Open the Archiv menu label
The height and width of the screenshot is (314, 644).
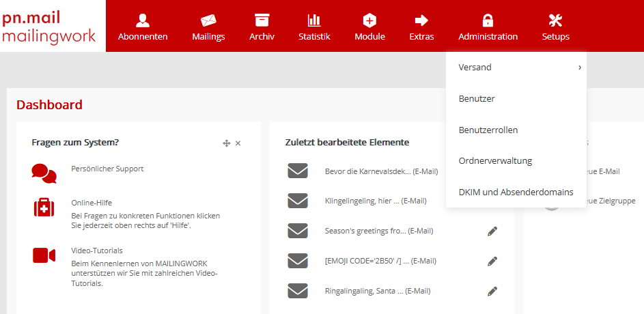[262, 37]
